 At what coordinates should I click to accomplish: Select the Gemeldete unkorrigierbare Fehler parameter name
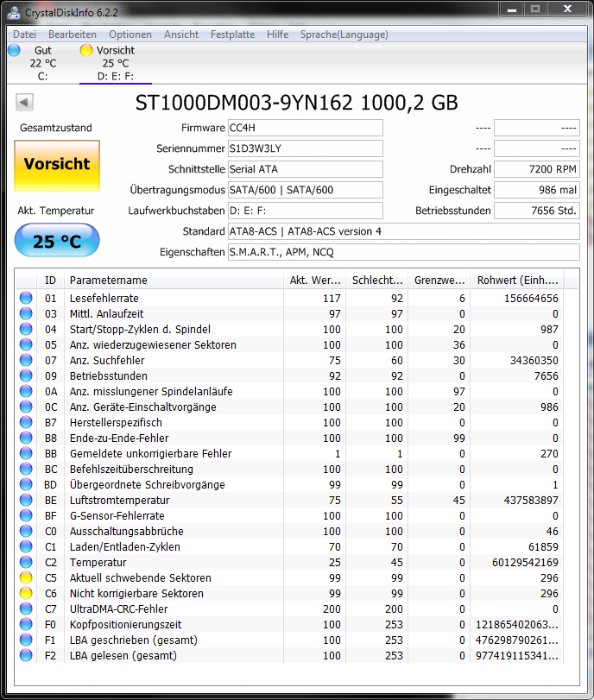tap(150, 453)
